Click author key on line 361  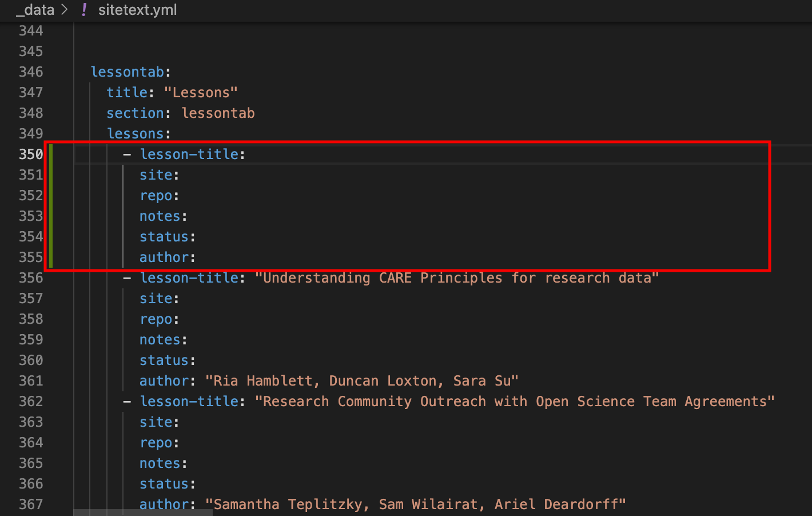coord(164,381)
